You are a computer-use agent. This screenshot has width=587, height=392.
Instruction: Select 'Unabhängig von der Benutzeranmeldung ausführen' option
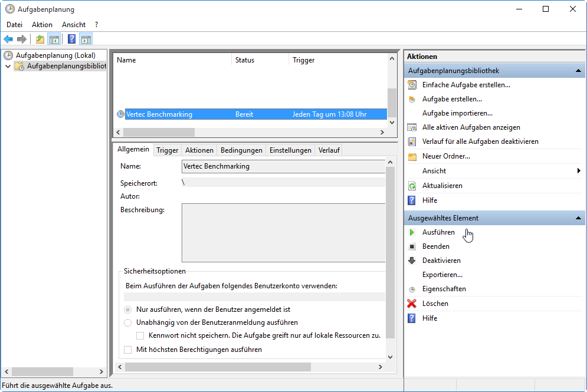coord(128,322)
